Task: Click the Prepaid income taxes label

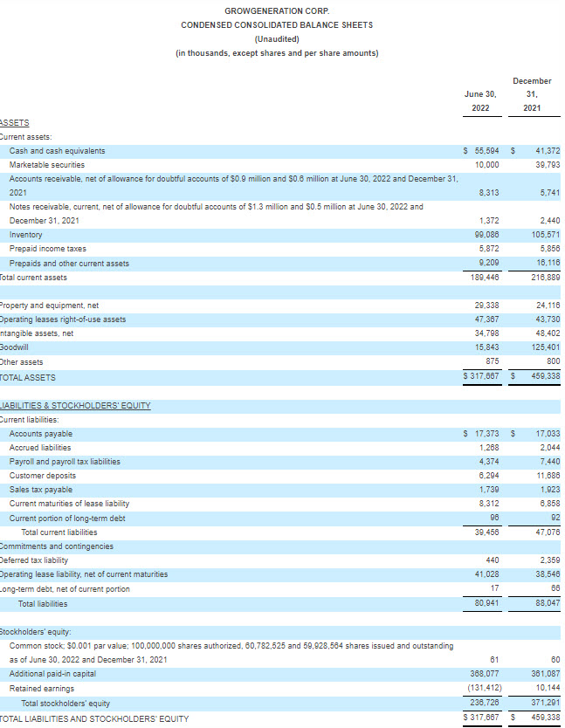Action: coord(48,249)
